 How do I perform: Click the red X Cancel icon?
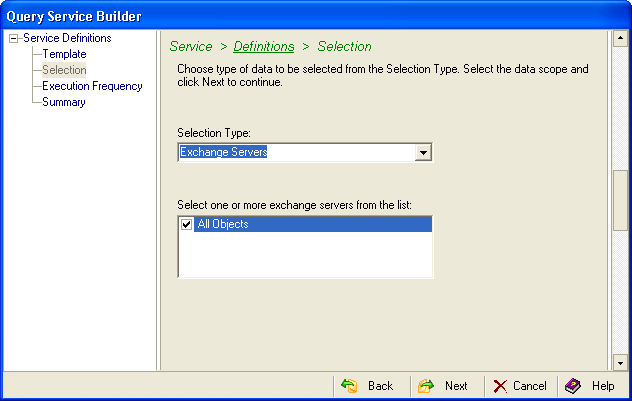[500, 386]
